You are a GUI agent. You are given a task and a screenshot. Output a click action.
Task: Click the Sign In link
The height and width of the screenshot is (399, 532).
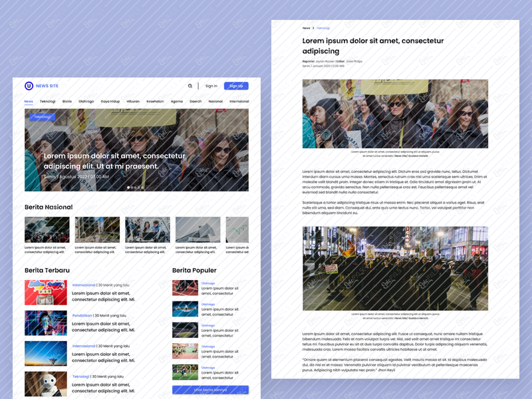tap(211, 86)
